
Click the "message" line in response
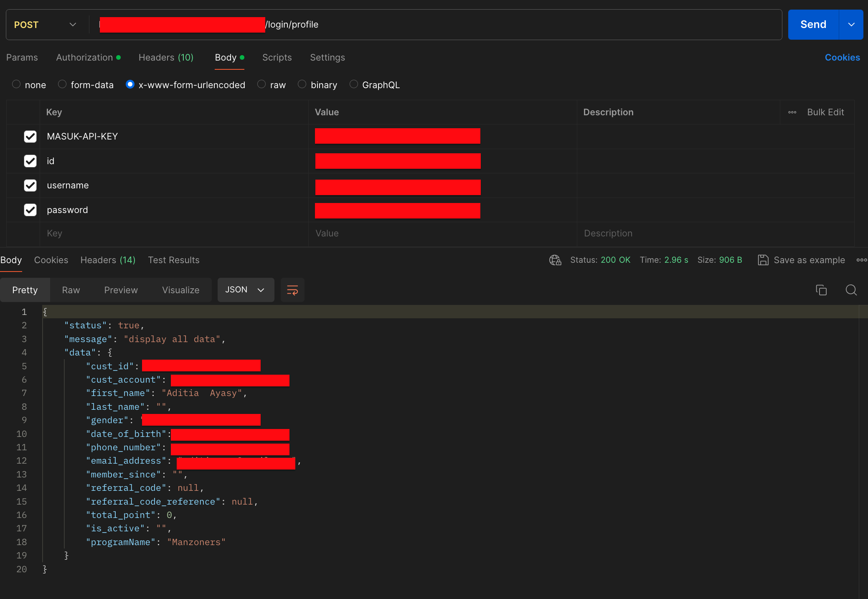click(x=145, y=339)
